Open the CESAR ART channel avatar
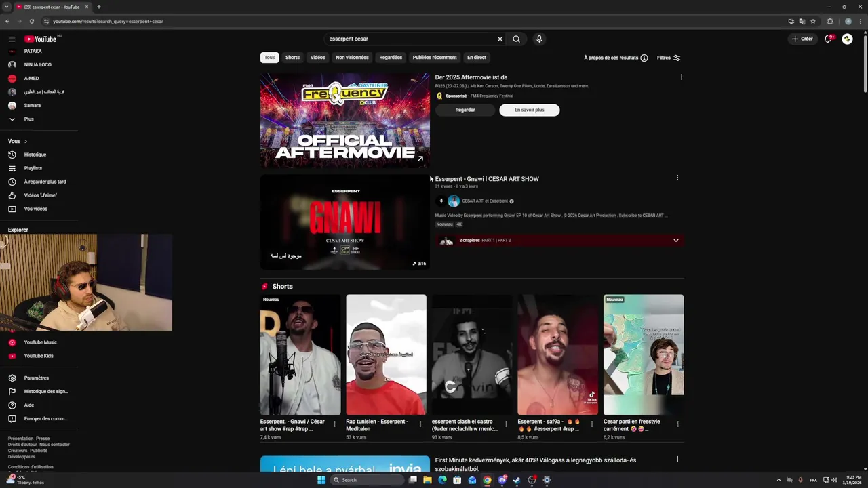This screenshot has width=868, height=488. (454, 201)
